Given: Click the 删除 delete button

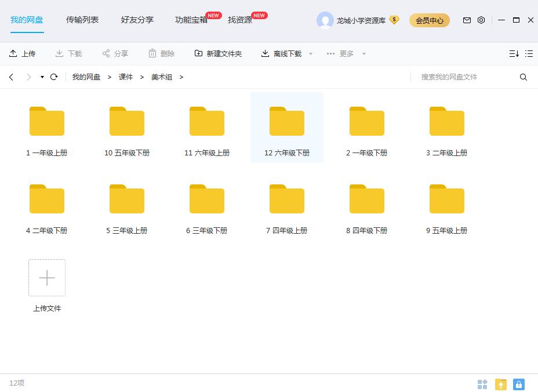Looking at the screenshot, I should pyautogui.click(x=162, y=53).
